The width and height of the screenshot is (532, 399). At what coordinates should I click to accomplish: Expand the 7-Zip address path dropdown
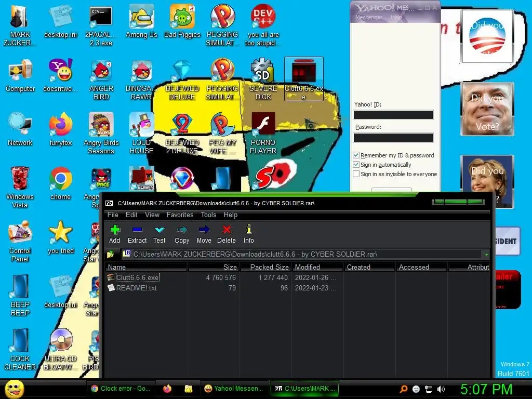click(486, 254)
